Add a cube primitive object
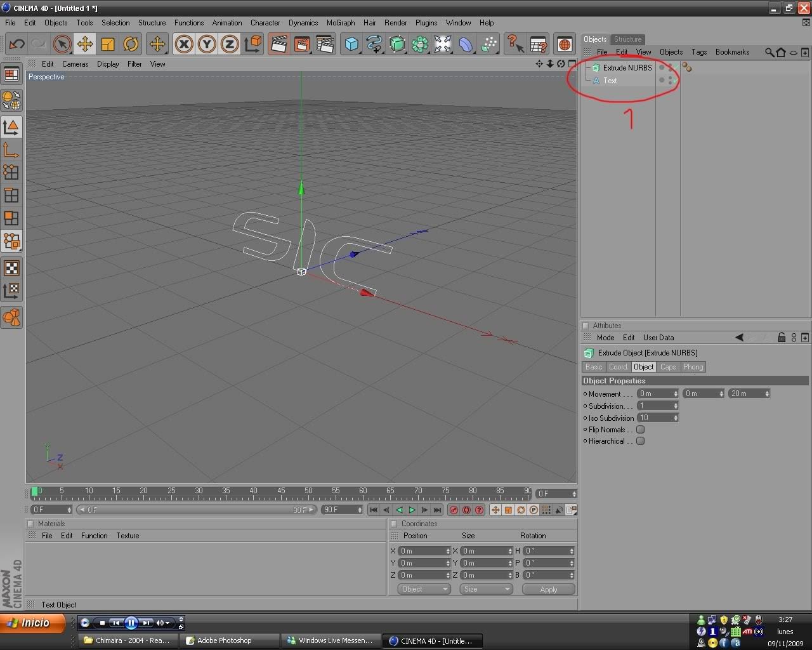This screenshot has width=812, height=650. point(351,44)
